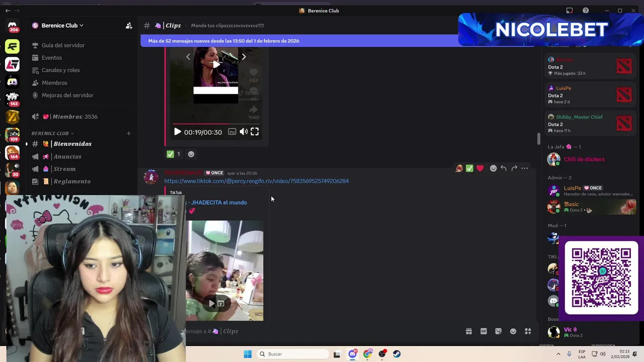
Task: Open the inbox icon in title bar
Action: 570,11
